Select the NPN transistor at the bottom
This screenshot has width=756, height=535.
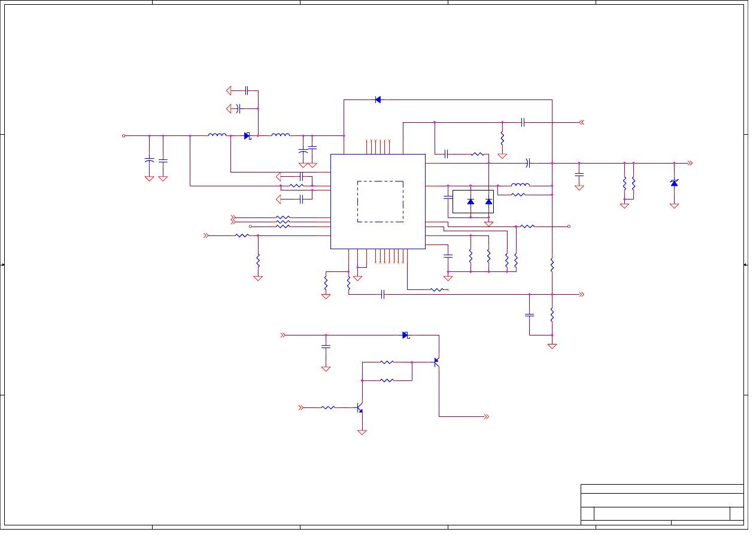pyautogui.click(x=359, y=408)
